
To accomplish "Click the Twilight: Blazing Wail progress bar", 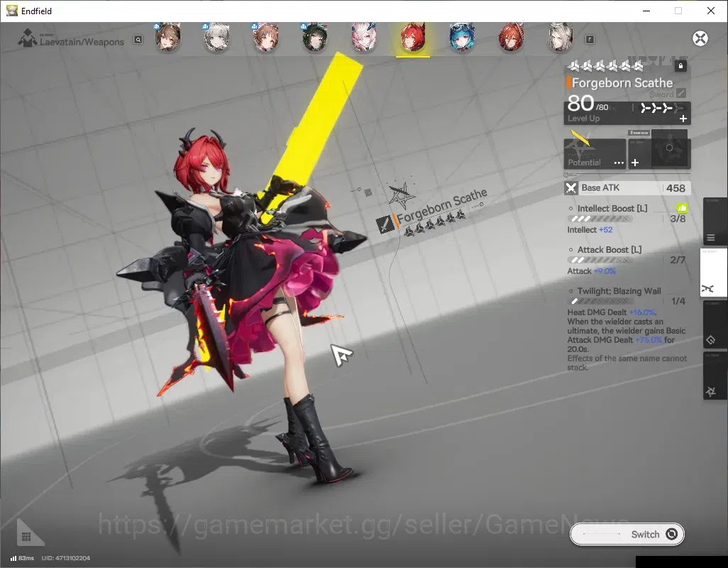I will [600, 302].
